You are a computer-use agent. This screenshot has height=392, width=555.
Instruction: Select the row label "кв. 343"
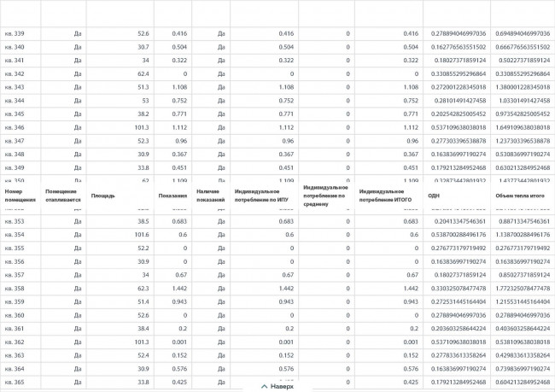pos(15,87)
